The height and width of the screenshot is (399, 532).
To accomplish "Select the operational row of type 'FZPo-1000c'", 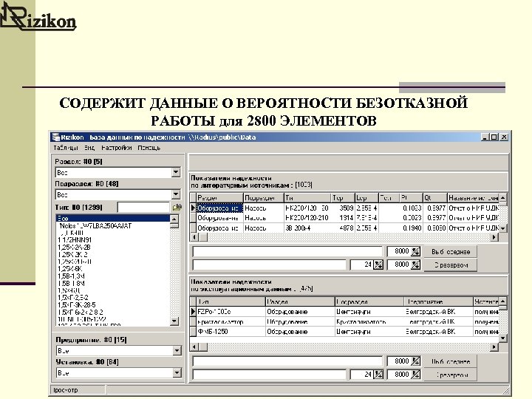I will 344,312.
